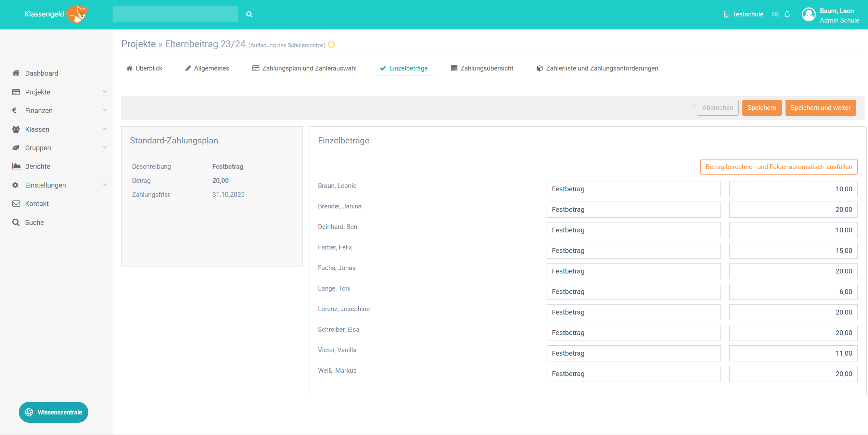Click amount field for Lange, Toni
The width and height of the screenshot is (868, 435).
click(x=793, y=292)
